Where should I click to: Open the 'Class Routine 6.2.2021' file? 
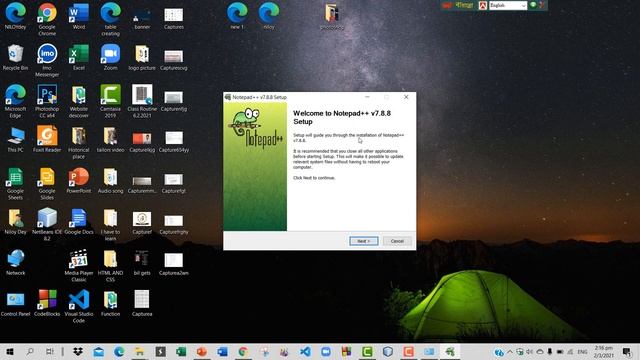coord(142,101)
